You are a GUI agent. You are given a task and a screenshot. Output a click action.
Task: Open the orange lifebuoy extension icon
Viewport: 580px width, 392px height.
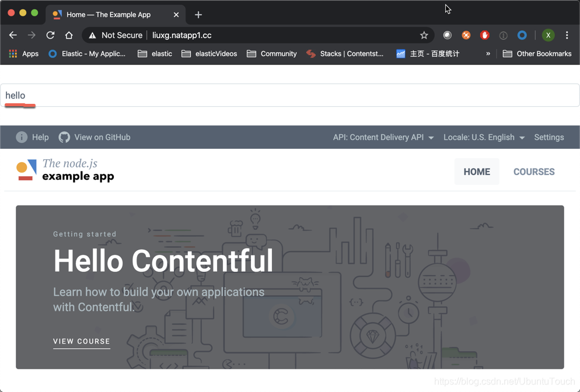466,35
